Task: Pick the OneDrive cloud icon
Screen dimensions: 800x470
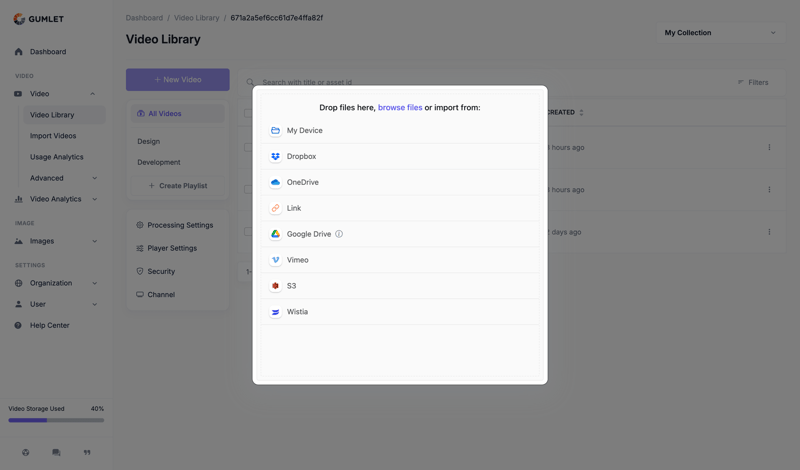Action: click(276, 182)
